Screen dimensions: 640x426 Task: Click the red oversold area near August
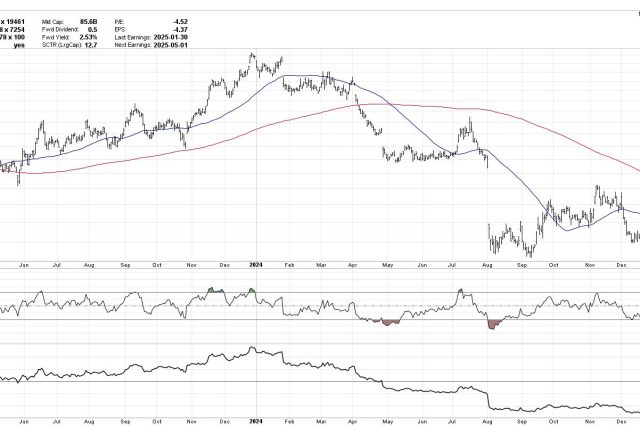click(x=493, y=324)
